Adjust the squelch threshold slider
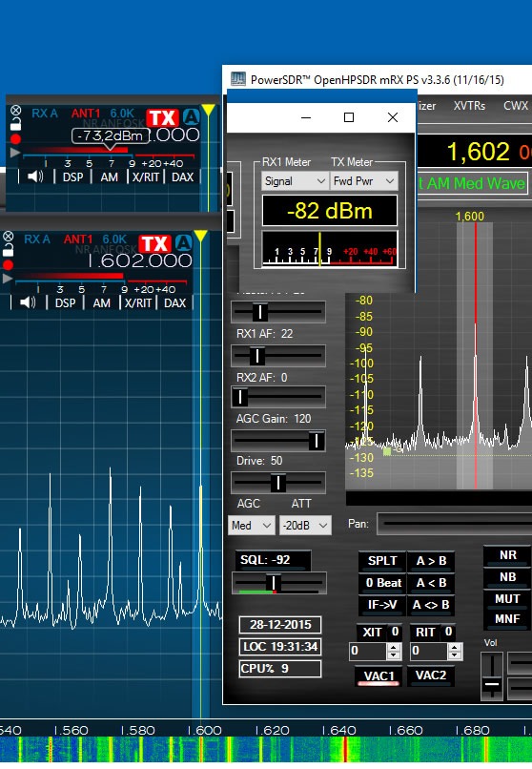The width and height of the screenshot is (532, 769). pos(278,583)
